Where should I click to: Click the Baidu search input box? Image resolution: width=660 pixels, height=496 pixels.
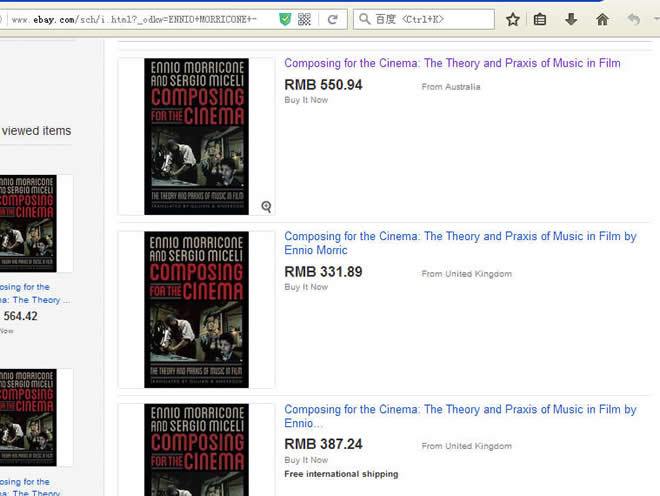423,19
